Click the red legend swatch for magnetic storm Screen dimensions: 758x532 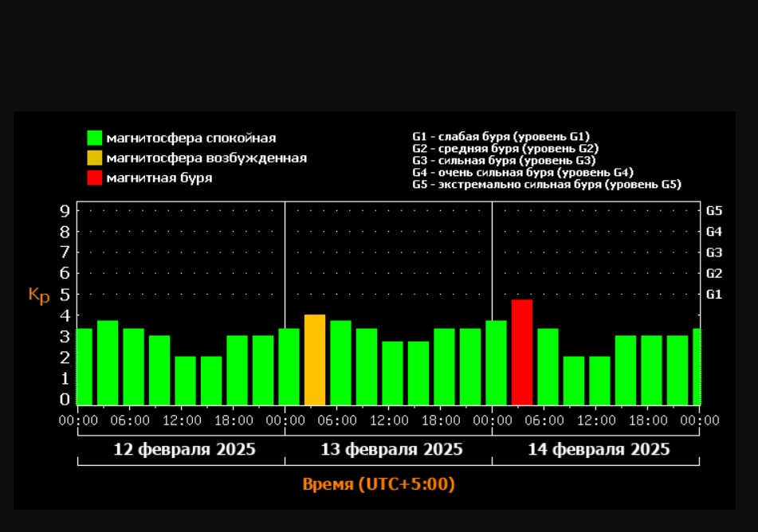point(95,178)
